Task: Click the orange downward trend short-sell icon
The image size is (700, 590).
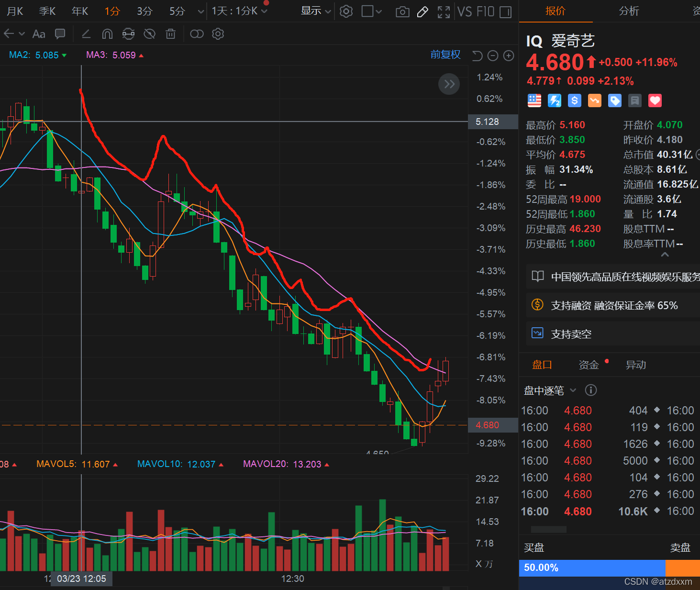Action: coord(595,100)
